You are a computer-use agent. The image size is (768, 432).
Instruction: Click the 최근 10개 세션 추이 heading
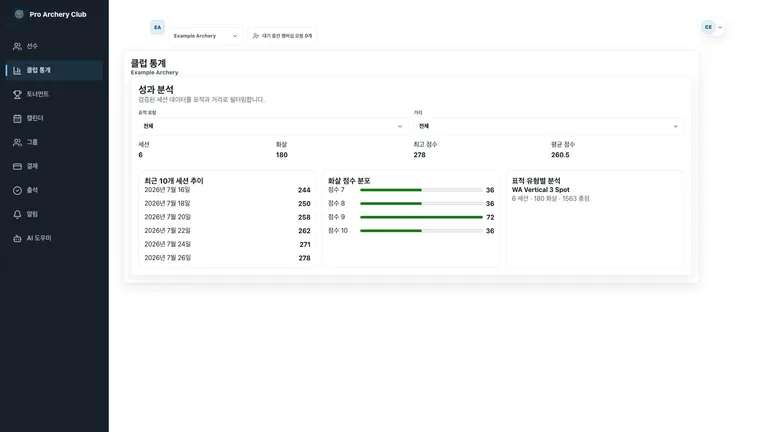(174, 181)
